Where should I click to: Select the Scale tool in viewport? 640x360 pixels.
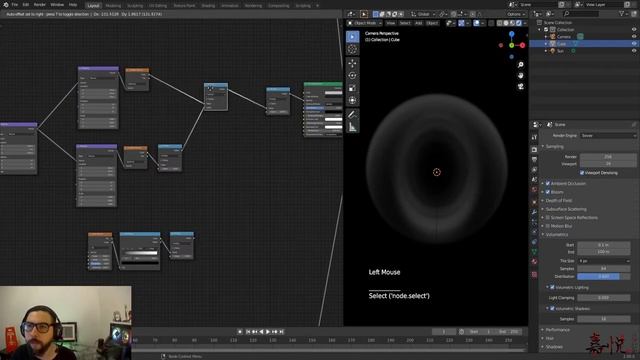(353, 88)
